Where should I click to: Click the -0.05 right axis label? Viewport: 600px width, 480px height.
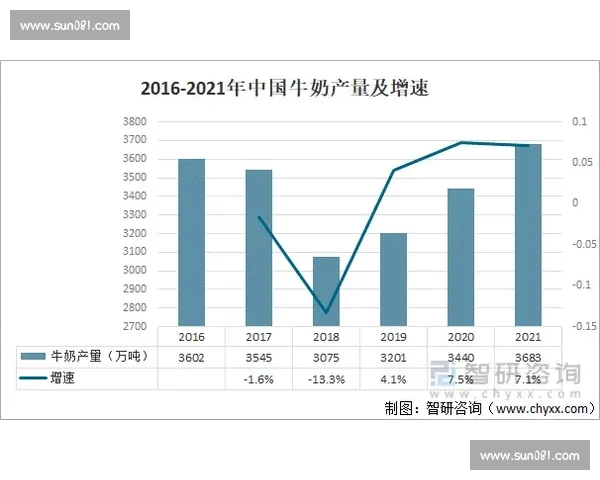[x=584, y=244]
